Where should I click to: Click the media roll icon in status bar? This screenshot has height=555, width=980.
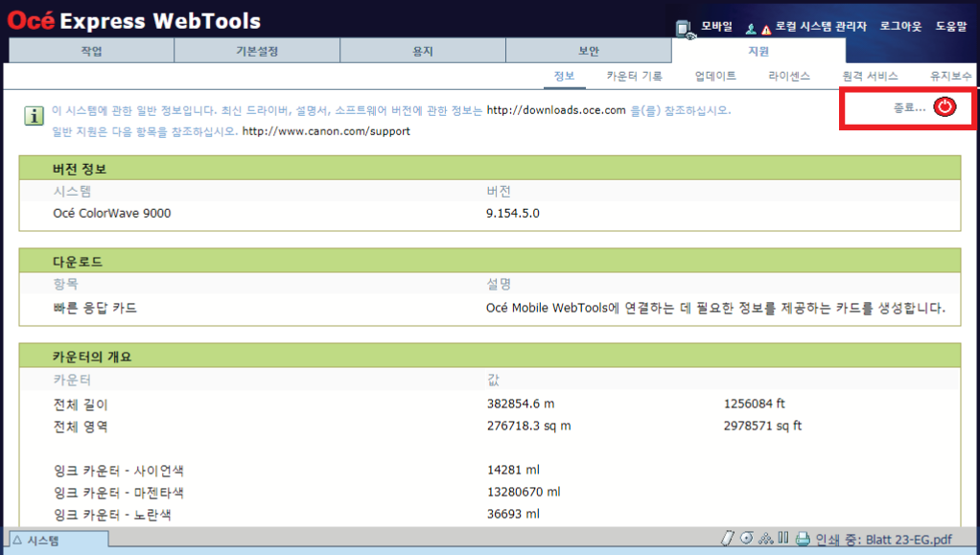point(746,538)
